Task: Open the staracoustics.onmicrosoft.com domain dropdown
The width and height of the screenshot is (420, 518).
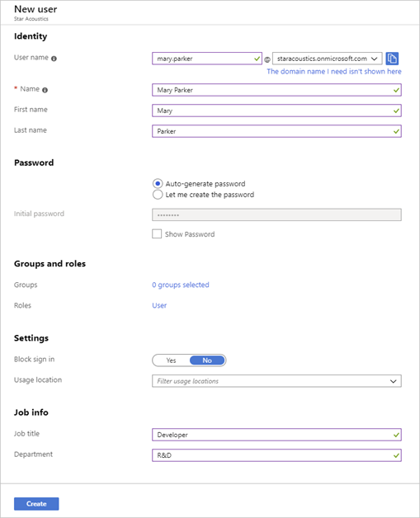Action: (327, 59)
